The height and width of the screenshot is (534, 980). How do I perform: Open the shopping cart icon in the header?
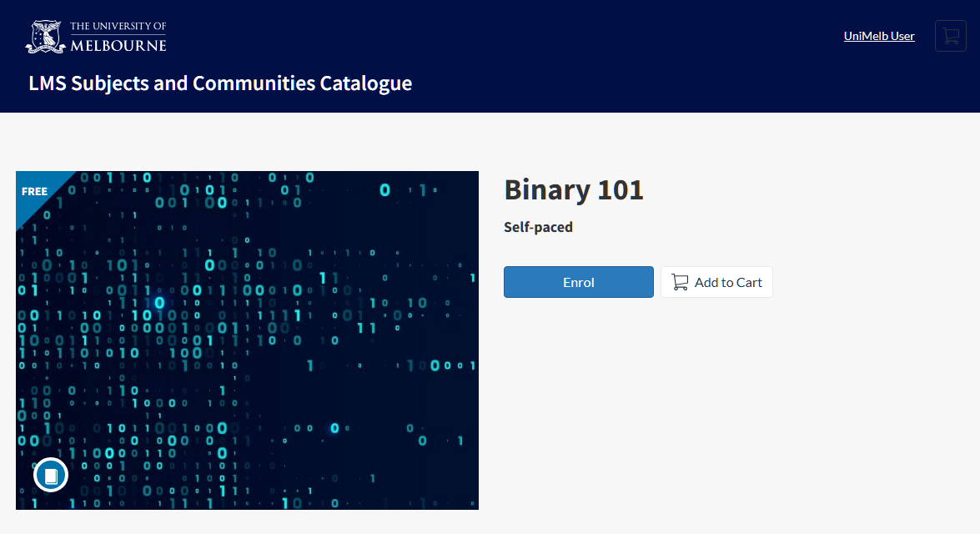pyautogui.click(x=950, y=36)
